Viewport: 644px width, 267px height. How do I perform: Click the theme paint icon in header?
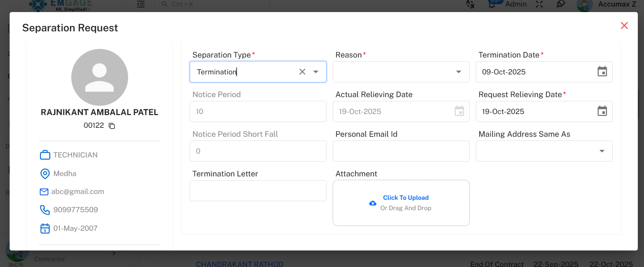click(561, 4)
